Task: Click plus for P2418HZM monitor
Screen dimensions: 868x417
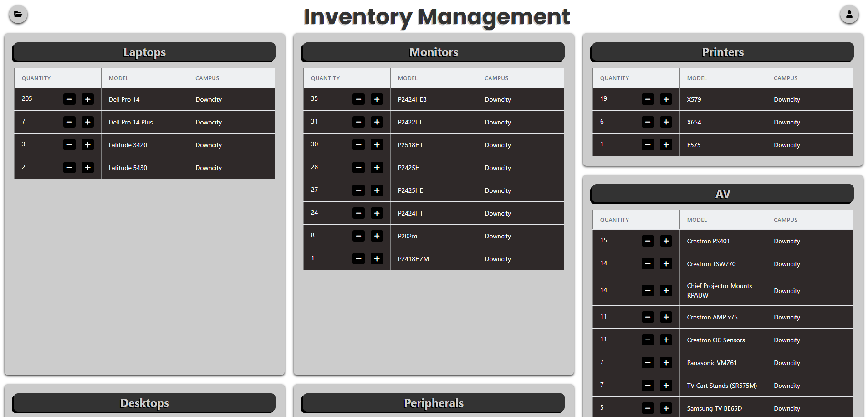Action: 377,259
